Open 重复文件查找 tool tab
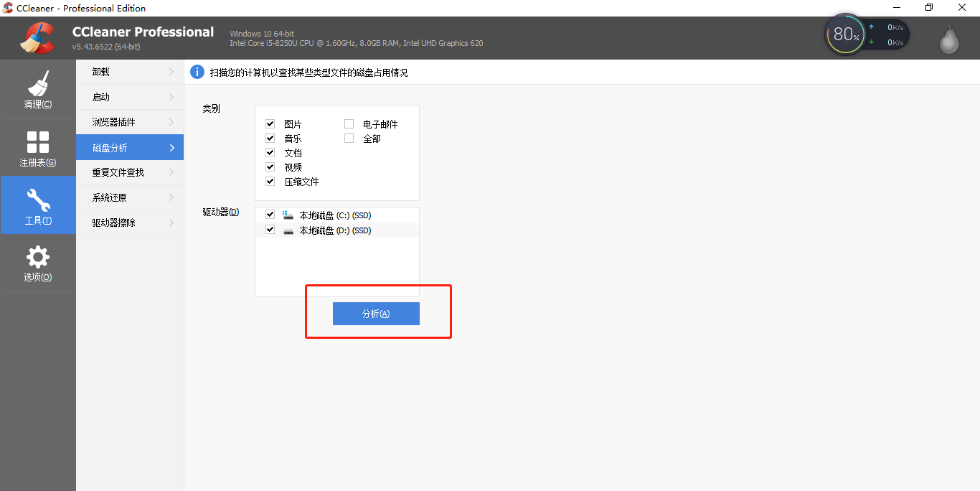 coord(130,172)
